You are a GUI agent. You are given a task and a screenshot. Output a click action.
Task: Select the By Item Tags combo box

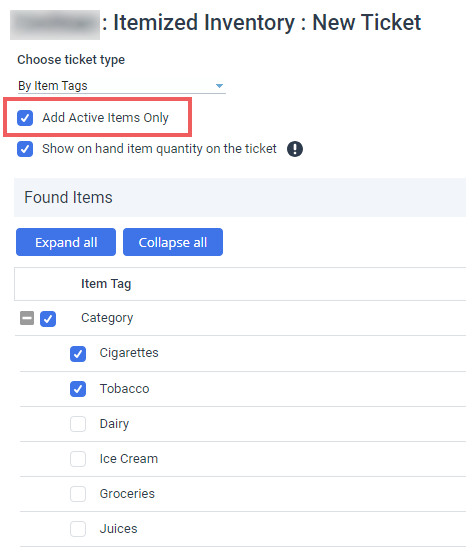tap(122, 86)
